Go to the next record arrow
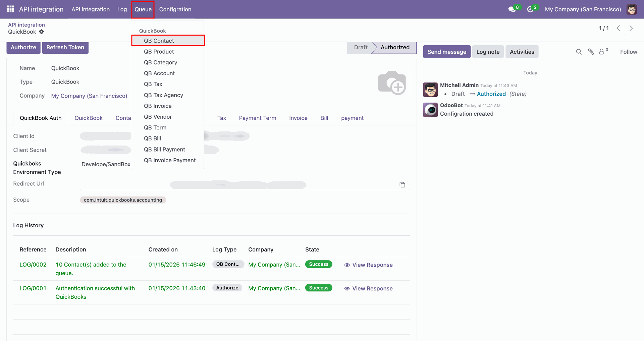Screen dimensions: 644x341 tap(631, 28)
